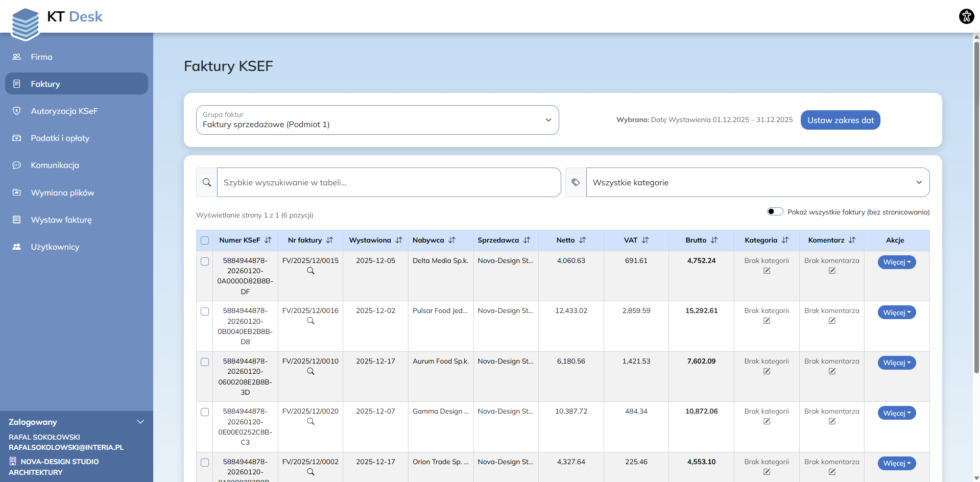Select the Delta Media invoice row checkbox
Viewport: 980px width, 482px height.
[x=205, y=261]
